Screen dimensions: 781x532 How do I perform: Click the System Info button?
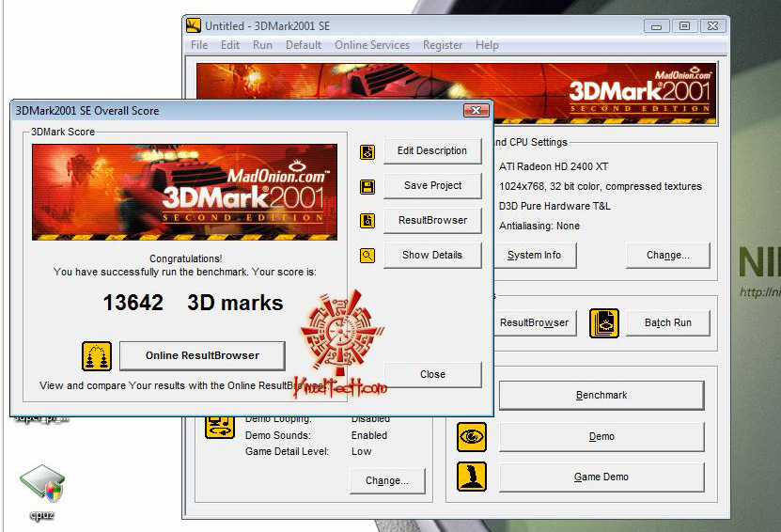pyautogui.click(x=535, y=256)
